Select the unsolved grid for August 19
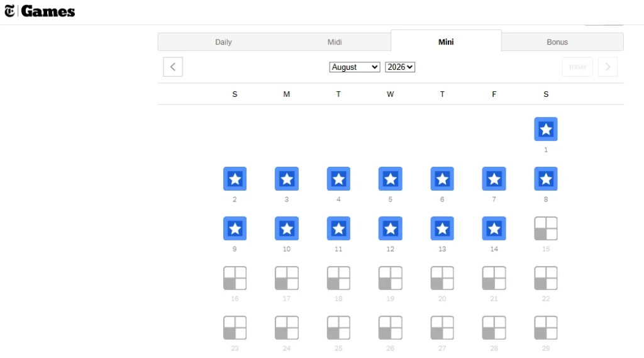Viewport: 644px width, 358px height. click(390, 278)
